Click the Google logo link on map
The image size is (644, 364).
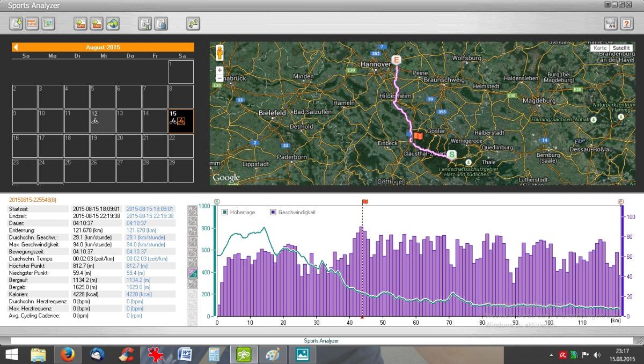226,178
